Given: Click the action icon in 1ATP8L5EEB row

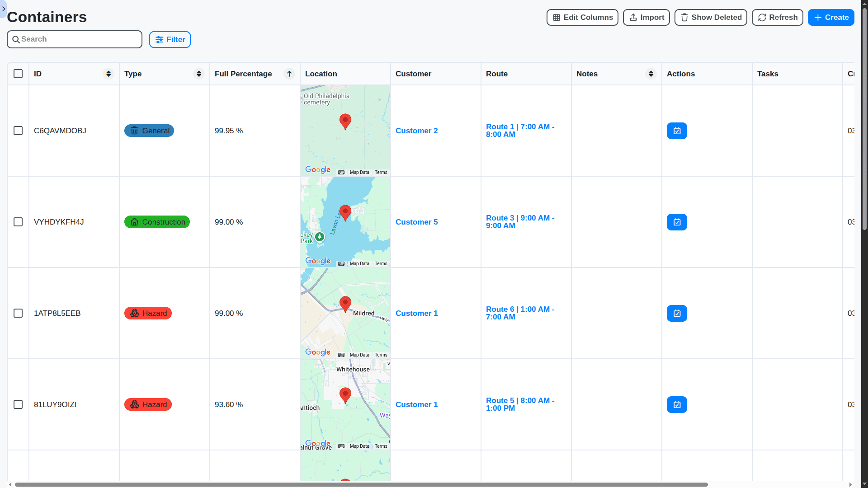Looking at the screenshot, I should (x=677, y=313).
